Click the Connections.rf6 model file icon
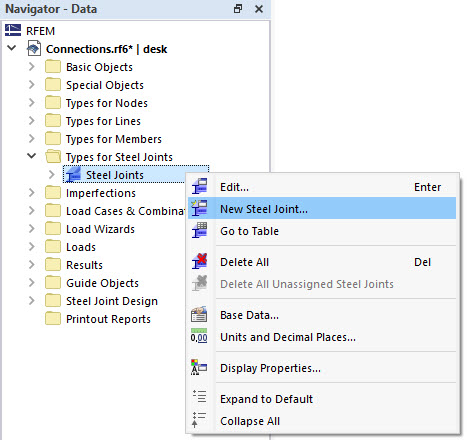The height and width of the screenshot is (440, 469). click(34, 49)
